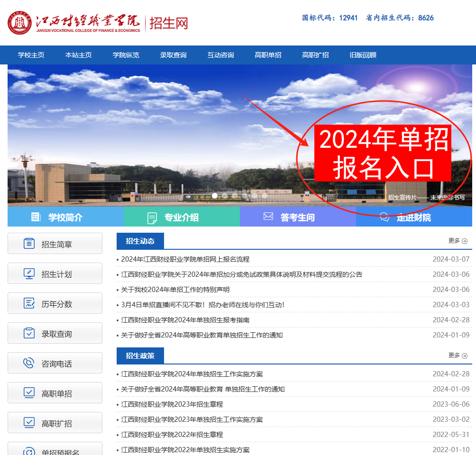The image size is (476, 455).
Task: Click the arrow icon beside 招生动态 更多
Action: pos(465,241)
